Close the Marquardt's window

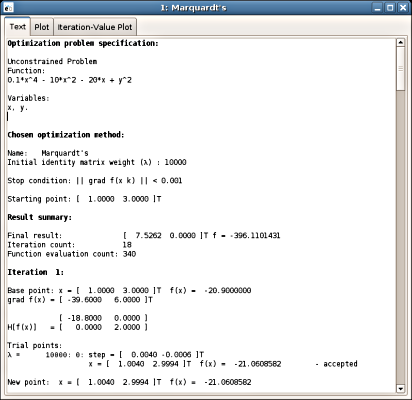coord(403,7)
